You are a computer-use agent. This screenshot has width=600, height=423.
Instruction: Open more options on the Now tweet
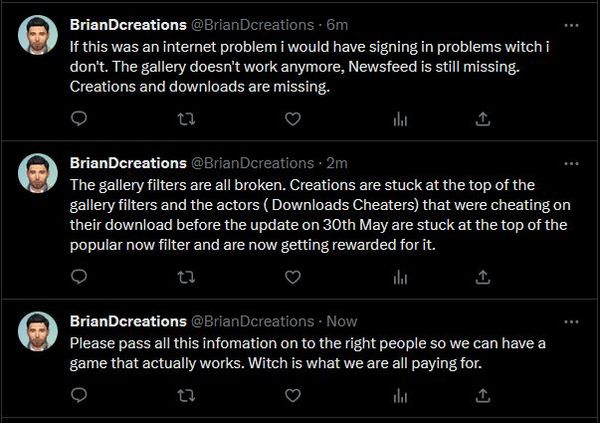point(570,322)
